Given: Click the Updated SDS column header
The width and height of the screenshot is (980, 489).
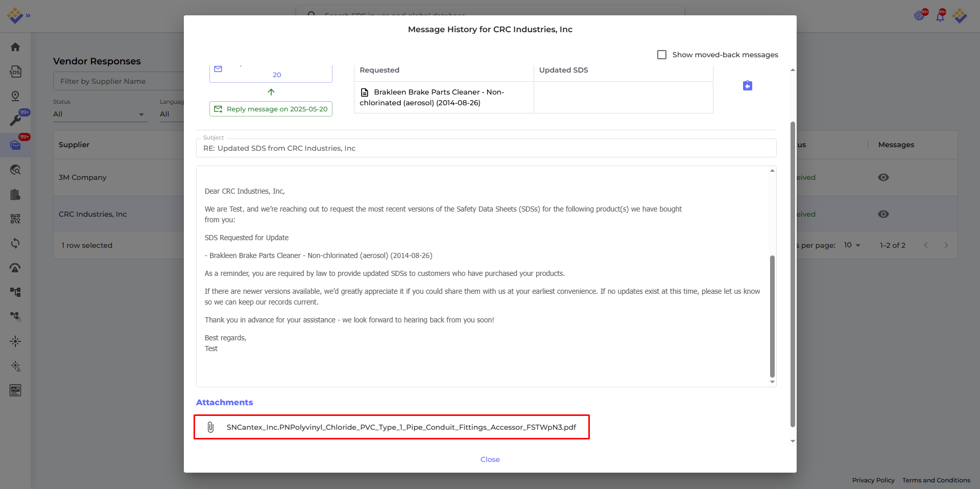Looking at the screenshot, I should 564,70.
